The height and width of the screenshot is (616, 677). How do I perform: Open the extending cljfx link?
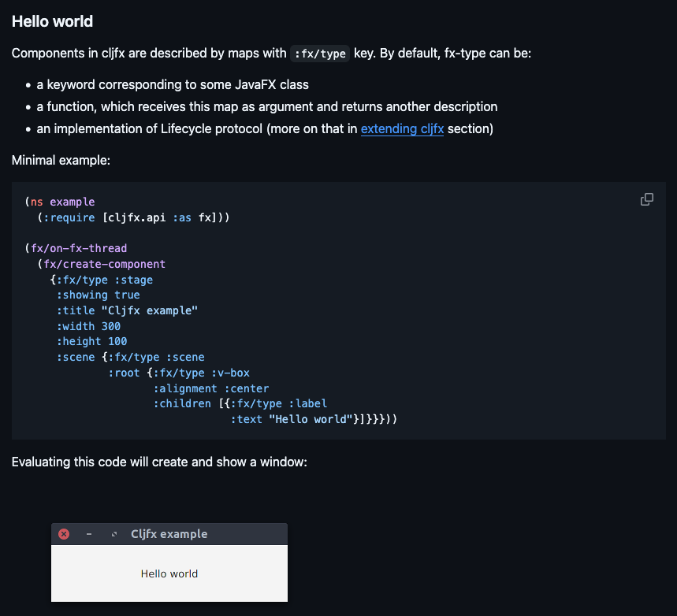(x=402, y=128)
